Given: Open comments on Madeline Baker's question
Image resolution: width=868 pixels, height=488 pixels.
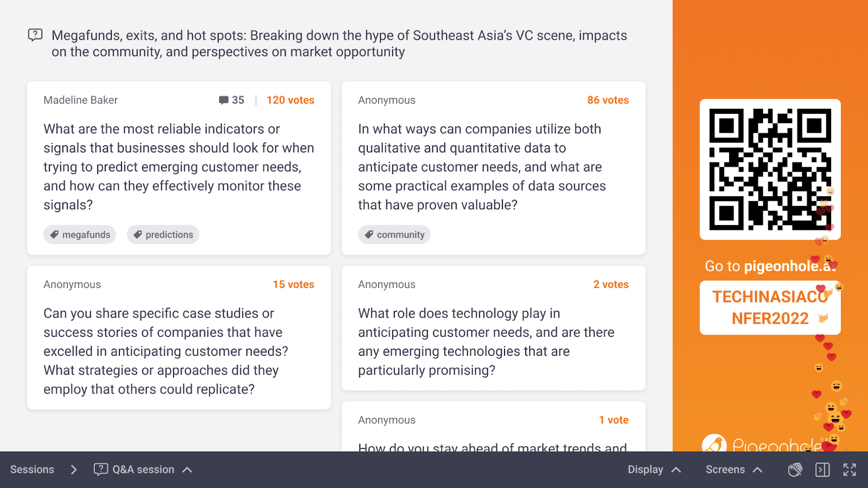Looking at the screenshot, I should pos(231,100).
